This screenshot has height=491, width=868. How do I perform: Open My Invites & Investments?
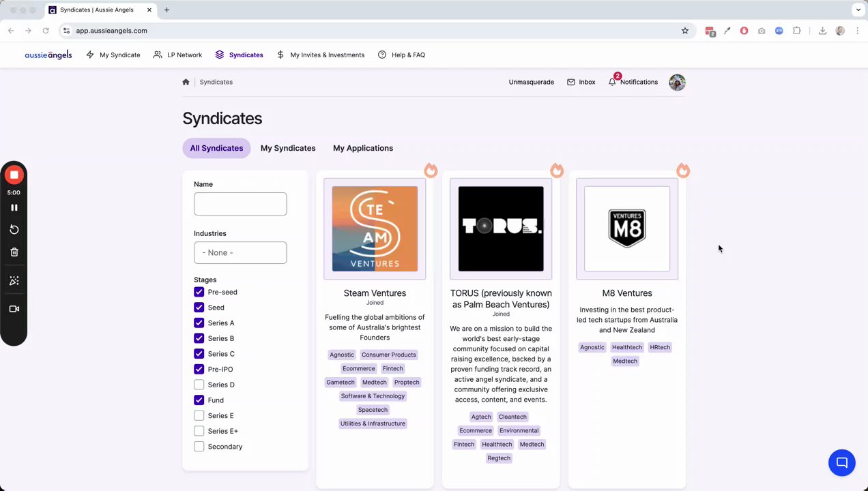320,55
